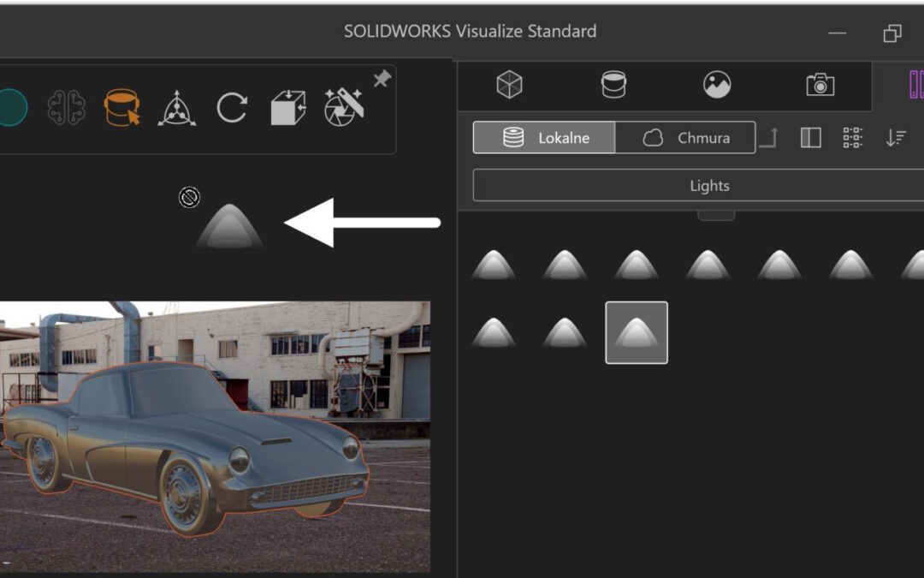
Task: Click the teal circle button
Action: tap(11, 108)
